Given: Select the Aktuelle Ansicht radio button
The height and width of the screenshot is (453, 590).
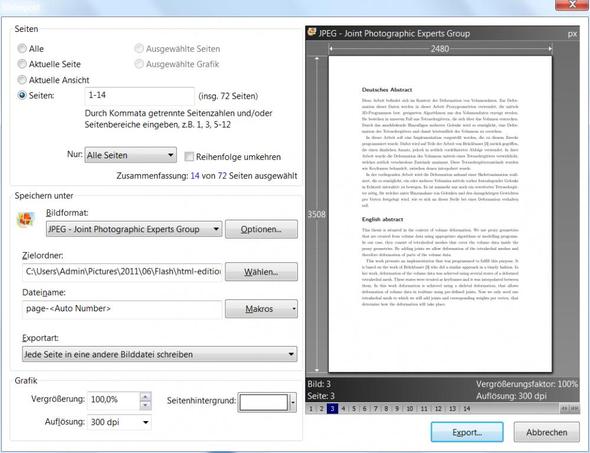Looking at the screenshot, I should 22,79.
